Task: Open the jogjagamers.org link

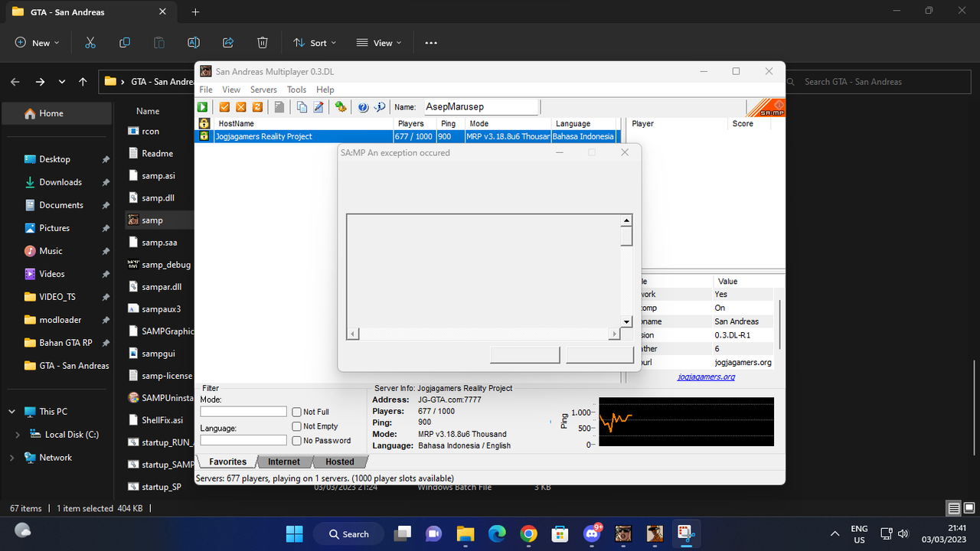Action: click(x=706, y=377)
